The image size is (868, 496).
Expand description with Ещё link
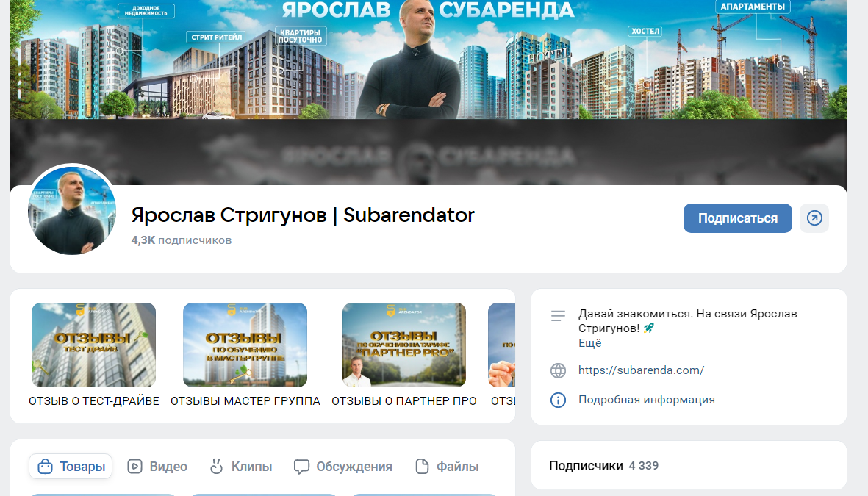click(x=589, y=343)
